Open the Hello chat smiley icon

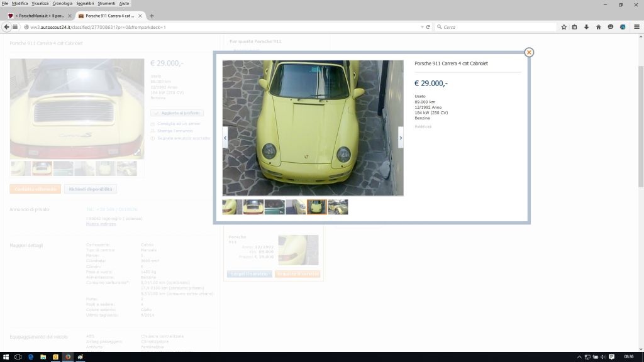(611, 27)
